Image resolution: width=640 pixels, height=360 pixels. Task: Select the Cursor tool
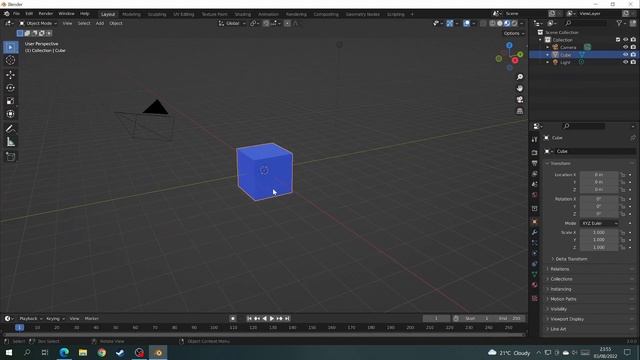[11, 60]
